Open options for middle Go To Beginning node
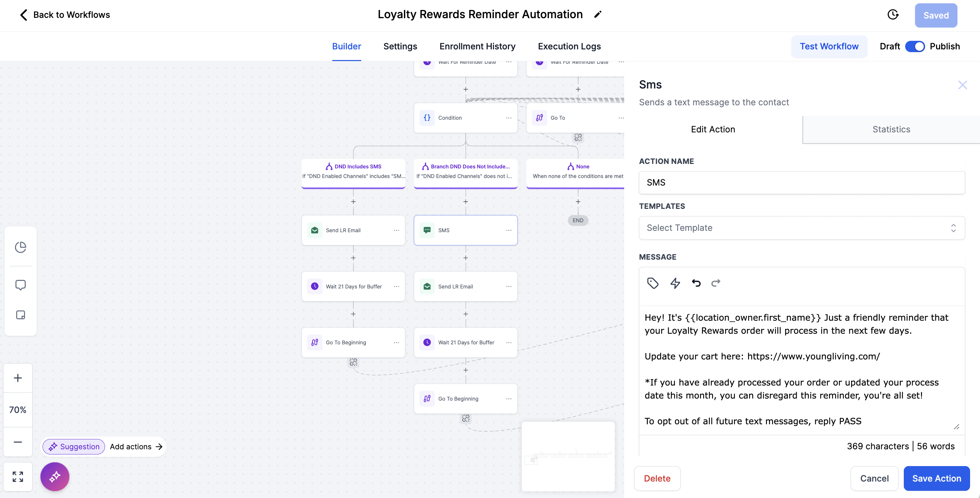Screen dimensions: 980x498 coord(509,399)
